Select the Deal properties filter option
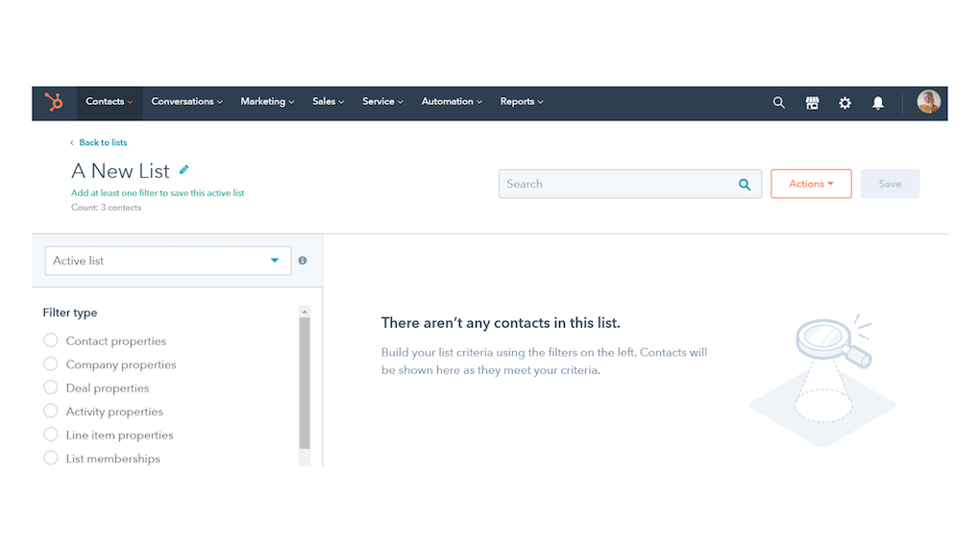 [x=51, y=387]
